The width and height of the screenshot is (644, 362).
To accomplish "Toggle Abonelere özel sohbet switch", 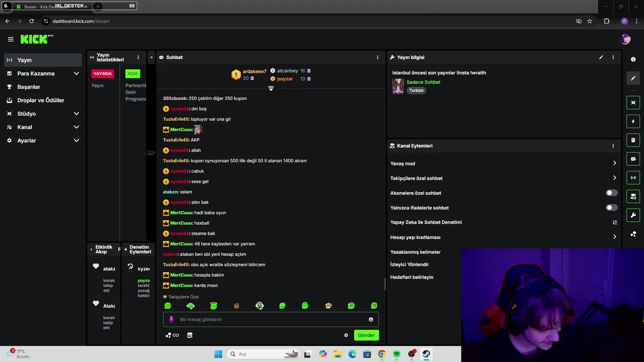I will 611,193.
